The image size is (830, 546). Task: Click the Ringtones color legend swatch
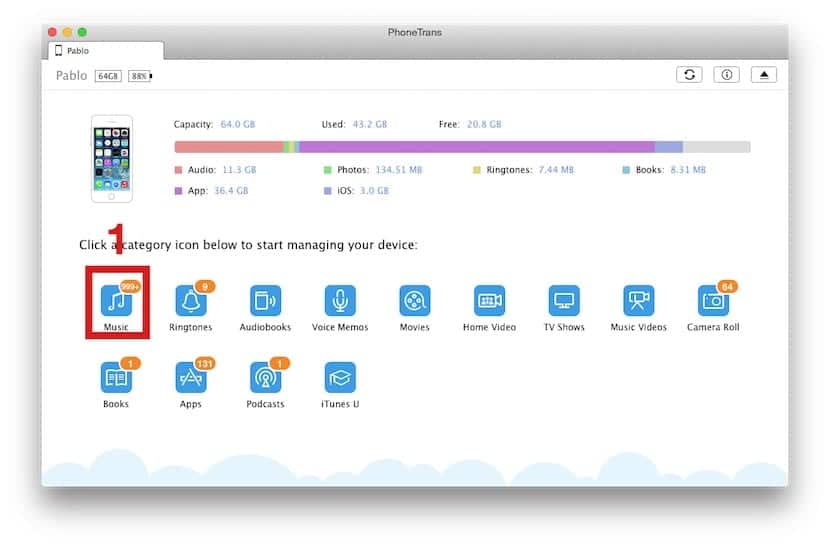(476, 170)
